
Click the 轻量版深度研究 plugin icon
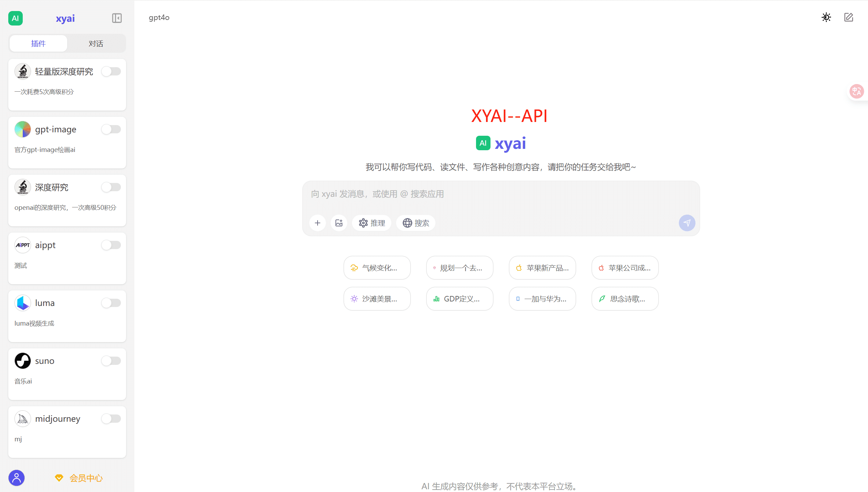(x=23, y=71)
